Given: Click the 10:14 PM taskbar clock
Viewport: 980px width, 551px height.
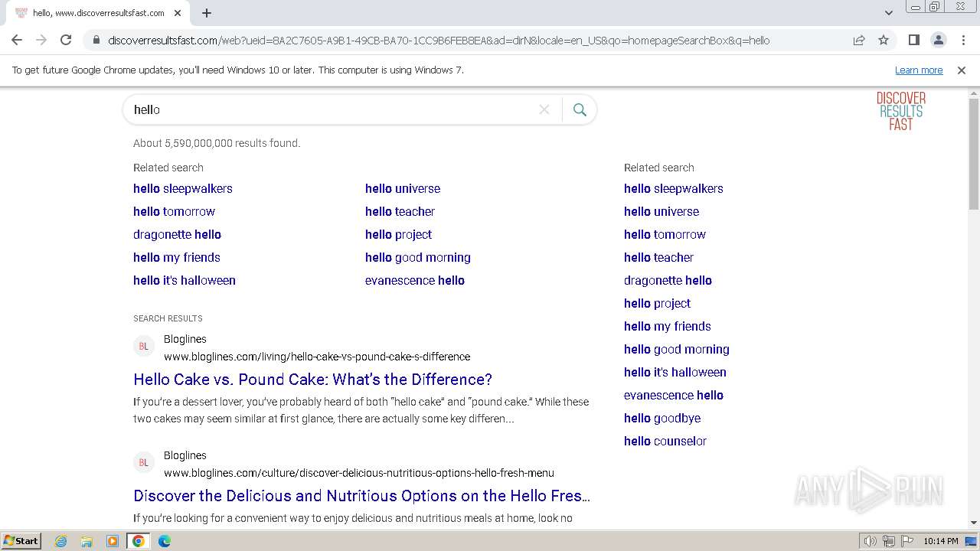Looking at the screenshot, I should pos(940,541).
